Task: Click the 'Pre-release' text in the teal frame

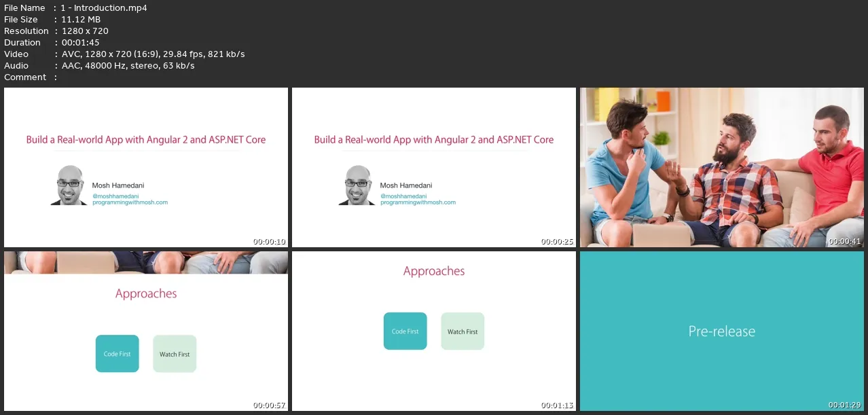Action: (x=722, y=331)
